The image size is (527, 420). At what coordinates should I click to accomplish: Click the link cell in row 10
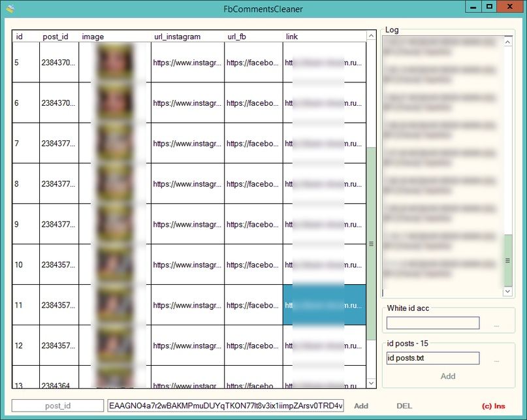(x=325, y=265)
